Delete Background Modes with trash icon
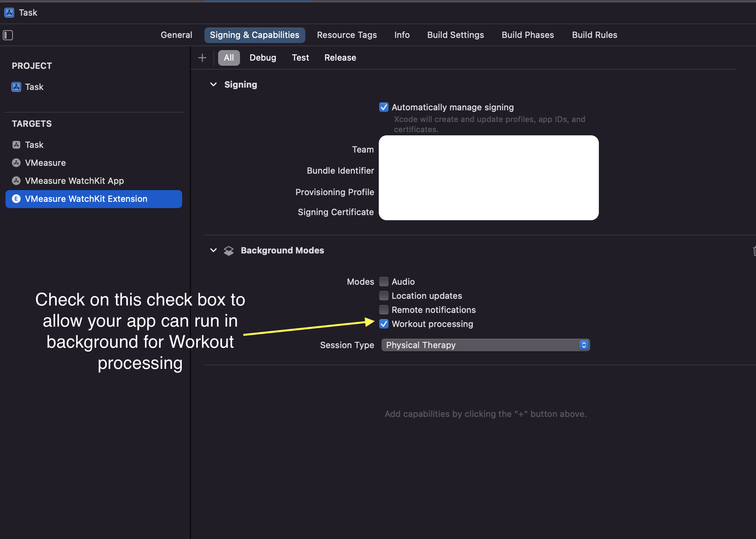Image resolution: width=756 pixels, height=539 pixels. click(x=754, y=251)
